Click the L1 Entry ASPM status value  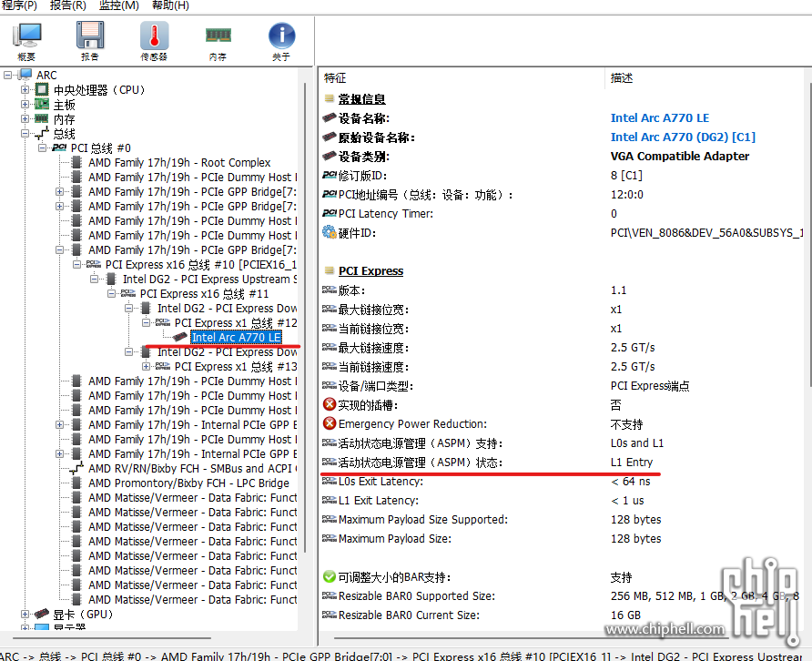pyautogui.click(x=631, y=463)
